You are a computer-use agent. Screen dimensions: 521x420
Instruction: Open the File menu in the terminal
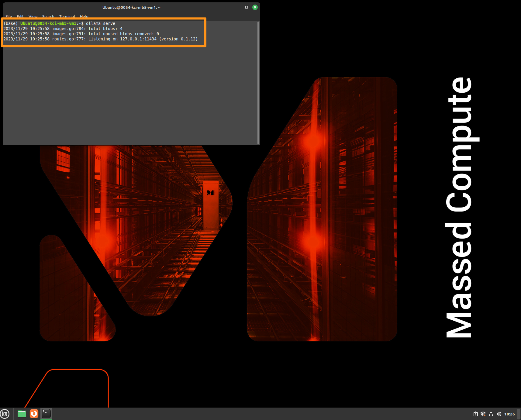(9, 16)
